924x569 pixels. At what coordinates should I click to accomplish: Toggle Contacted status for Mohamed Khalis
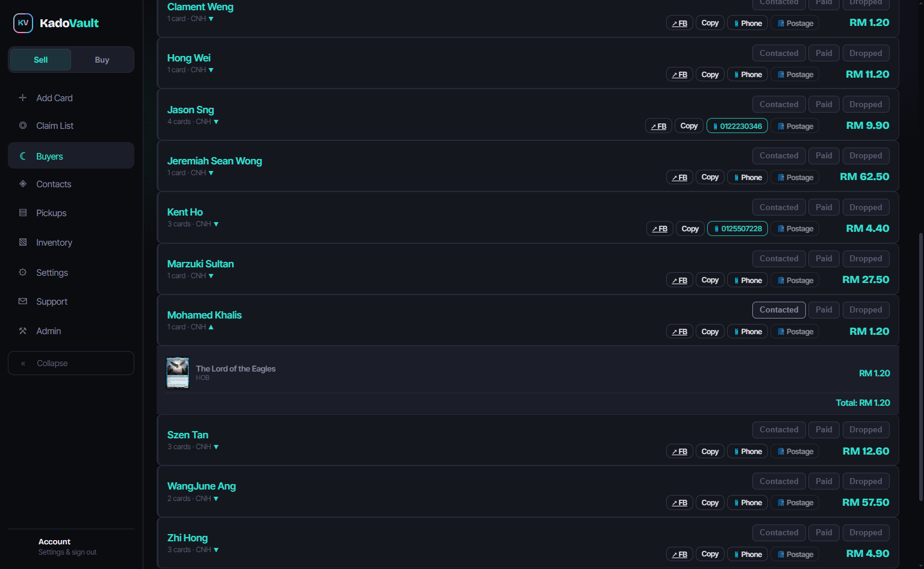pos(779,309)
